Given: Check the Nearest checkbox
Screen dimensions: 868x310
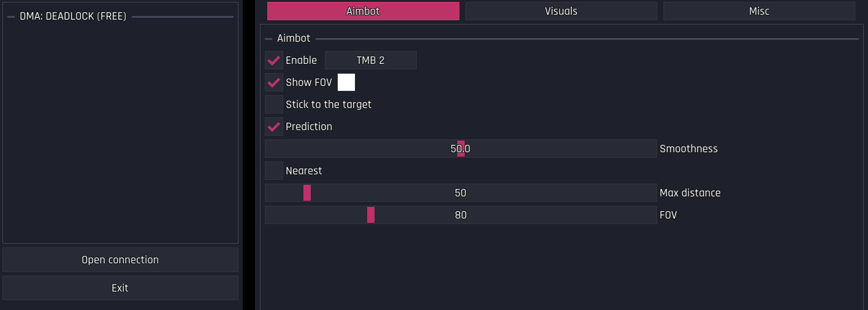Looking at the screenshot, I should coord(274,171).
